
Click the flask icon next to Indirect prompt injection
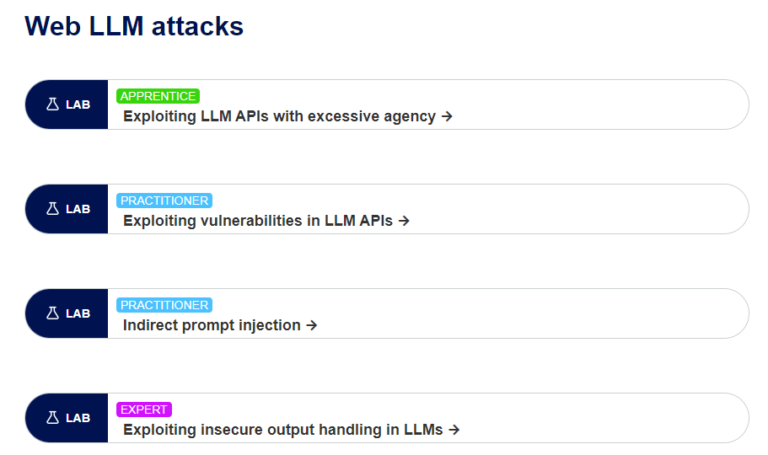click(52, 313)
